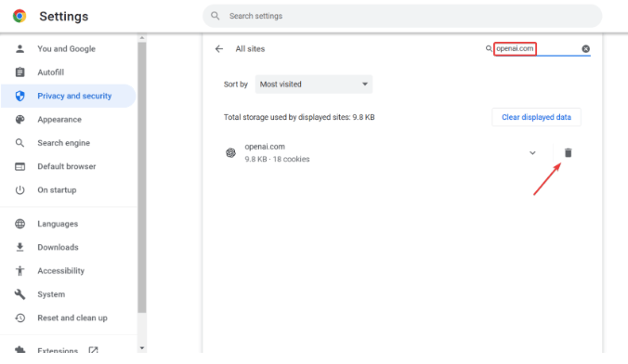Click the System wrench icon
The image size is (628, 364).
point(20,294)
